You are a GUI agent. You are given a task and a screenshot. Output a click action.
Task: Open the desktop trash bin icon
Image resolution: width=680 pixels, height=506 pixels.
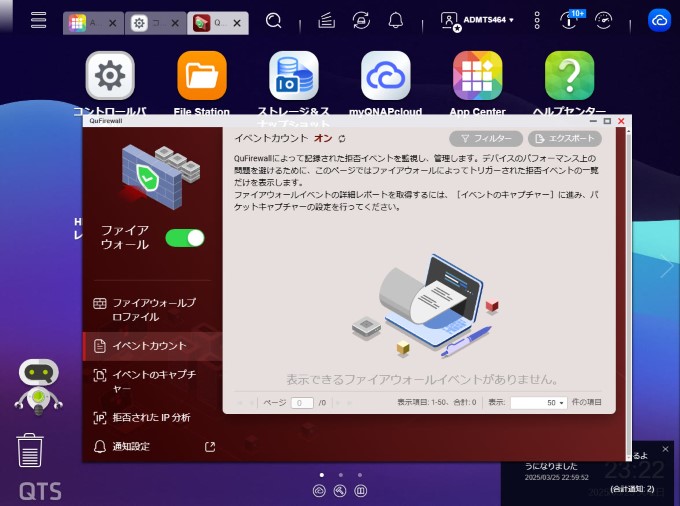pos(29,451)
